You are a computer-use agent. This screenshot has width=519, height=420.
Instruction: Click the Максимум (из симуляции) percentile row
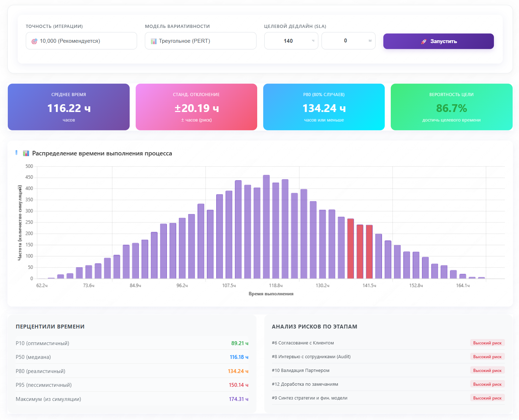click(x=132, y=399)
